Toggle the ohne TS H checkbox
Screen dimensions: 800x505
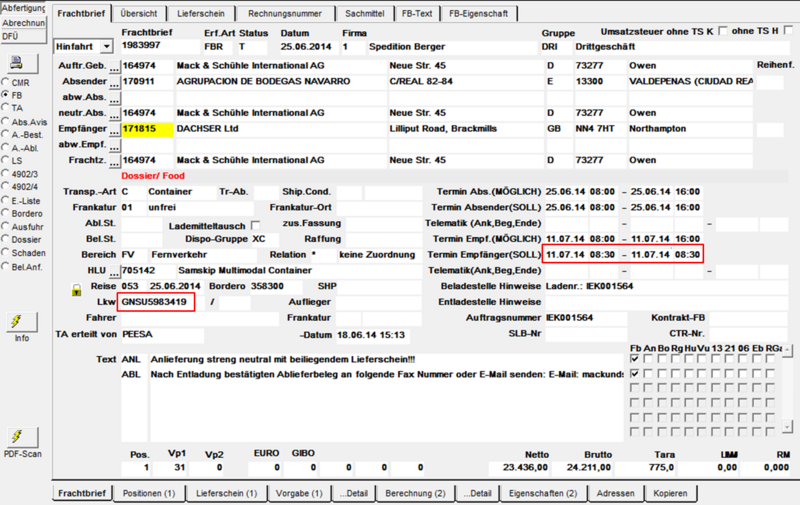[x=788, y=31]
